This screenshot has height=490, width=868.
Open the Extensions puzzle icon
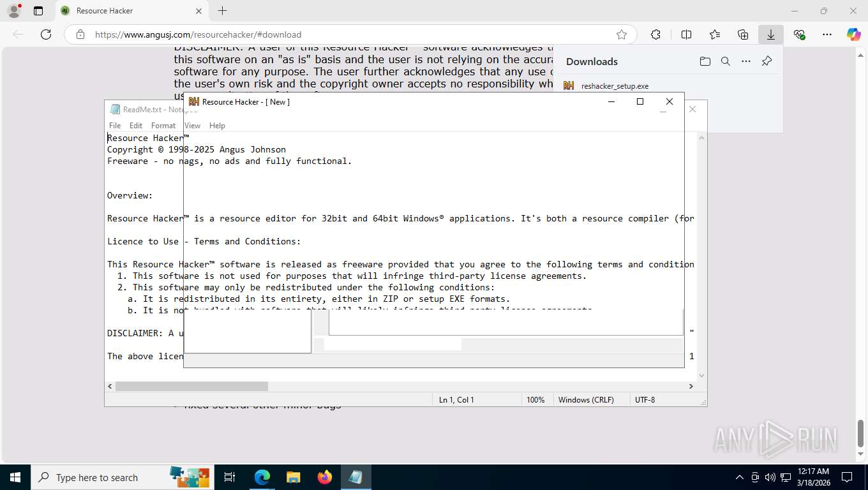pyautogui.click(x=655, y=34)
